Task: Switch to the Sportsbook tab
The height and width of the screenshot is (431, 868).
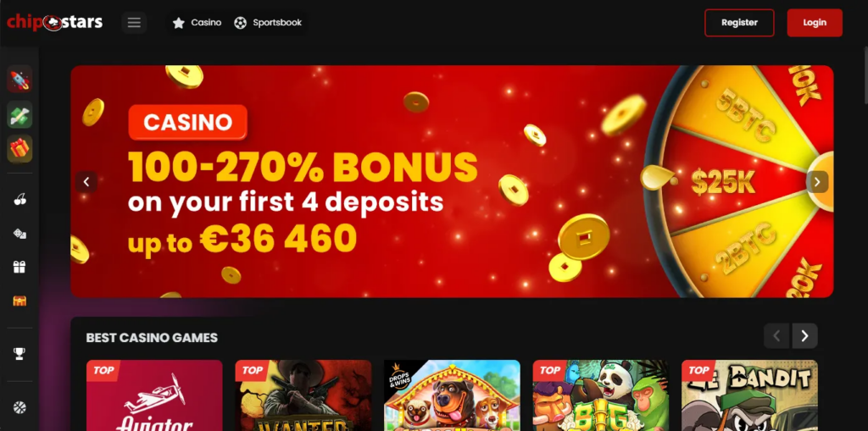Action: coord(268,23)
